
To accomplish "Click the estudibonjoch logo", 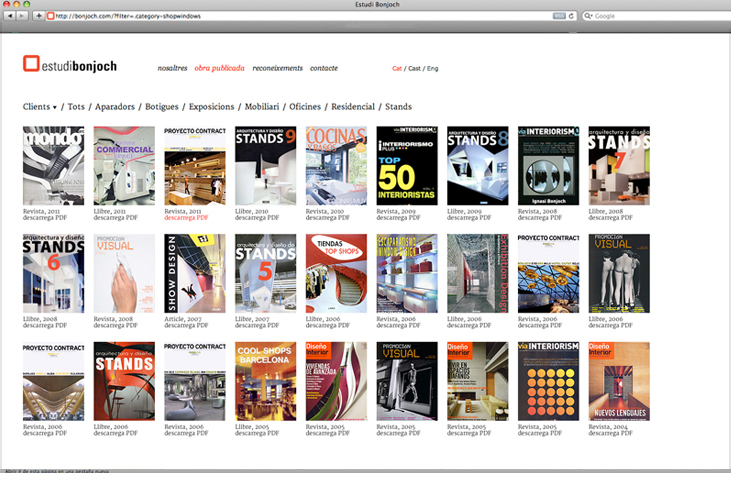I will [70, 64].
